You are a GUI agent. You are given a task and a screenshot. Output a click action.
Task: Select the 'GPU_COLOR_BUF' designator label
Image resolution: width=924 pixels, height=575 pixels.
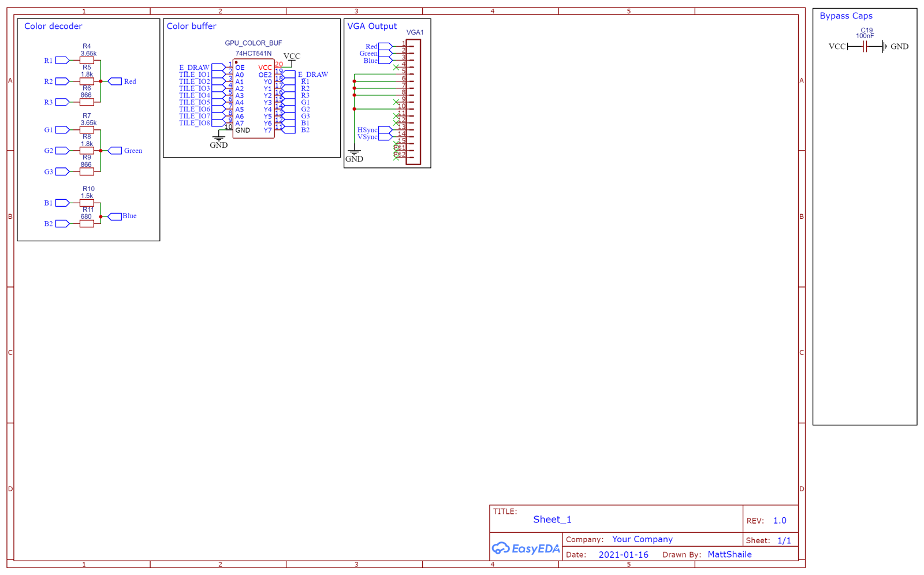(x=254, y=43)
